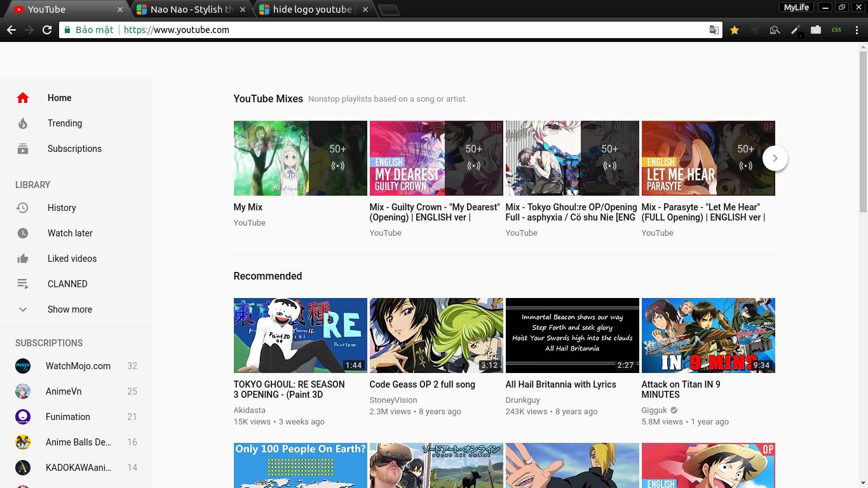Viewport: 868px width, 488px height.
Task: Click the next arrow on YouTube Mixes carousel
Action: (775, 158)
